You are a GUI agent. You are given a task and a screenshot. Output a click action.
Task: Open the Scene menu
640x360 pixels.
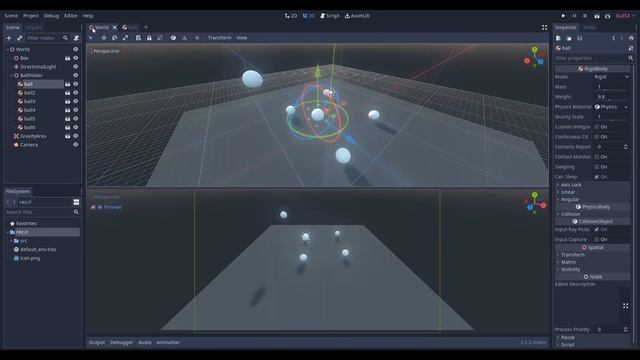pyautogui.click(x=11, y=16)
